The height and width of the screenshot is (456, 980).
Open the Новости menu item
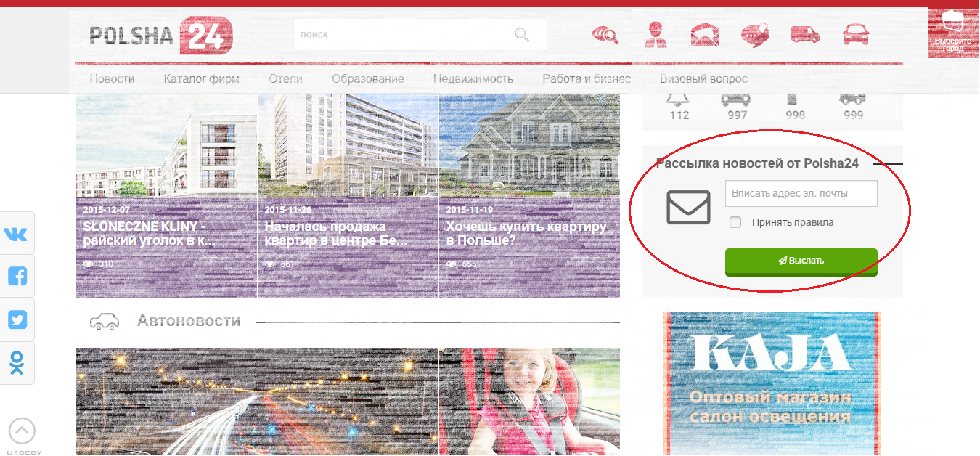pyautogui.click(x=112, y=79)
